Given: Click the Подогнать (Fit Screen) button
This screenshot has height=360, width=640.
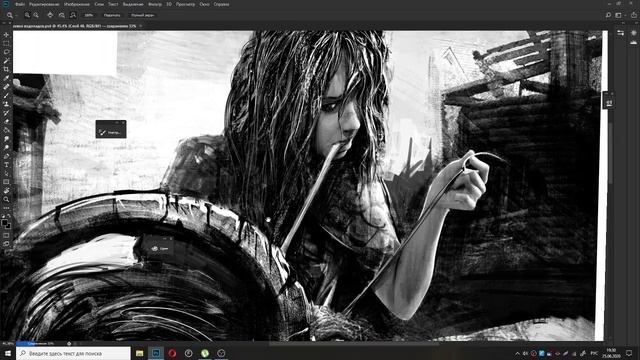Looking at the screenshot, I should (112, 15).
